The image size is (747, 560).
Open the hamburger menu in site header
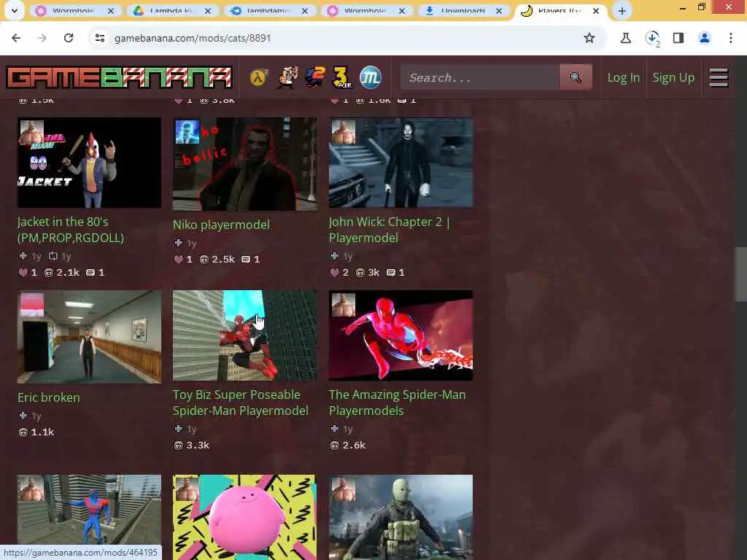coord(719,77)
